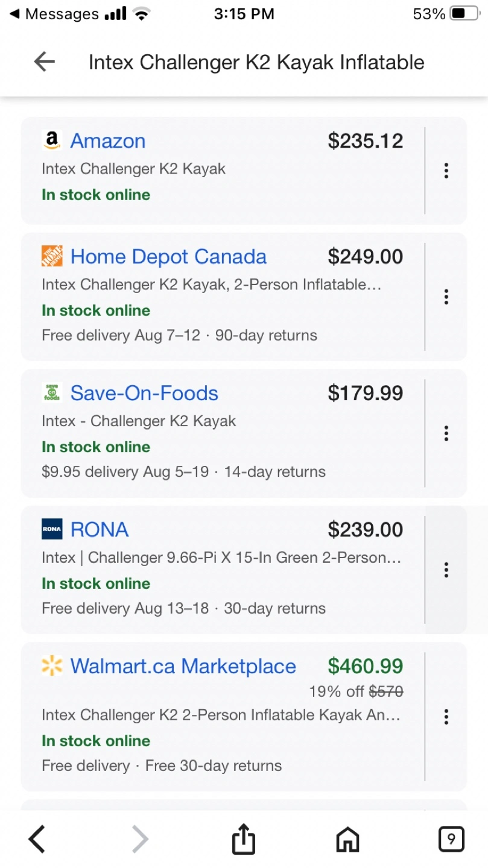Open more options for Amazon listing
This screenshot has height=868, width=488.
click(446, 171)
